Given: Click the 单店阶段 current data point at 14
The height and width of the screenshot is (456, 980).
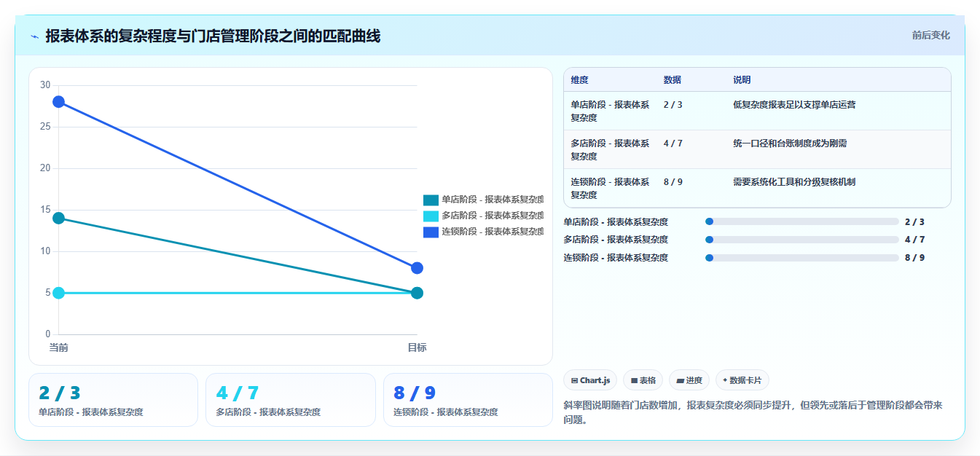Looking at the screenshot, I should (58, 218).
